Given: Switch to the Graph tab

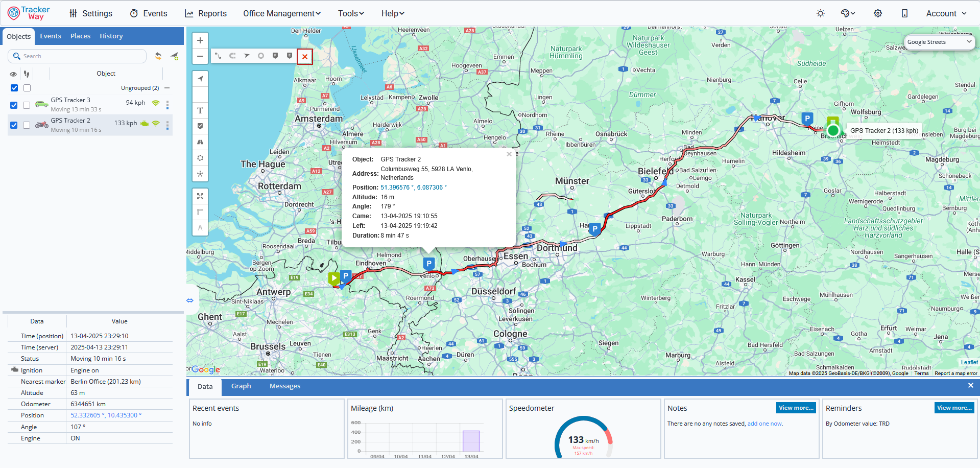Looking at the screenshot, I should [x=241, y=386].
